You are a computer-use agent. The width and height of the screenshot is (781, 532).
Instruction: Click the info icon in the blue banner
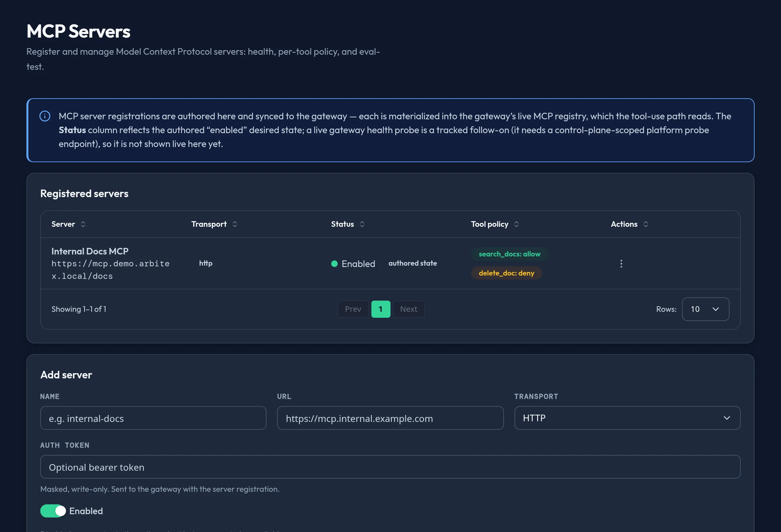click(45, 116)
